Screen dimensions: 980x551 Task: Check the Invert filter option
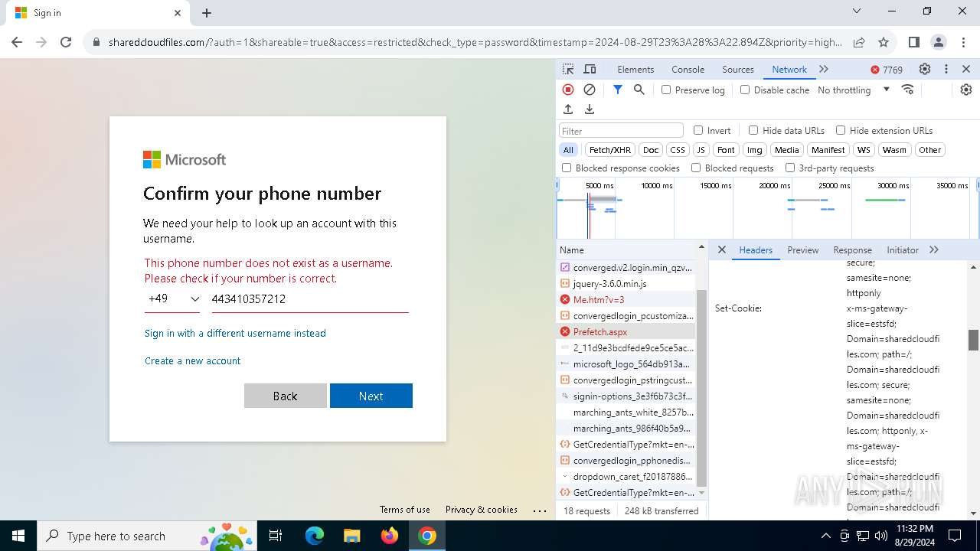(x=698, y=130)
